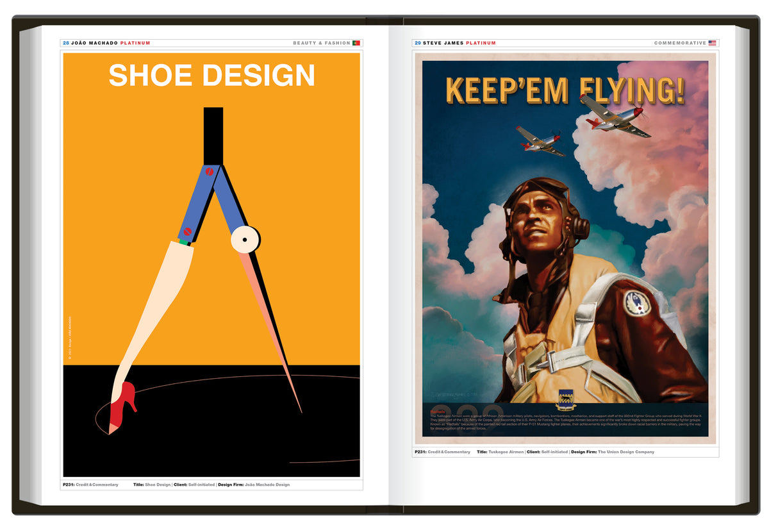Click the United States flag icon
Image resolution: width=769 pixels, height=532 pixels.
712,43
